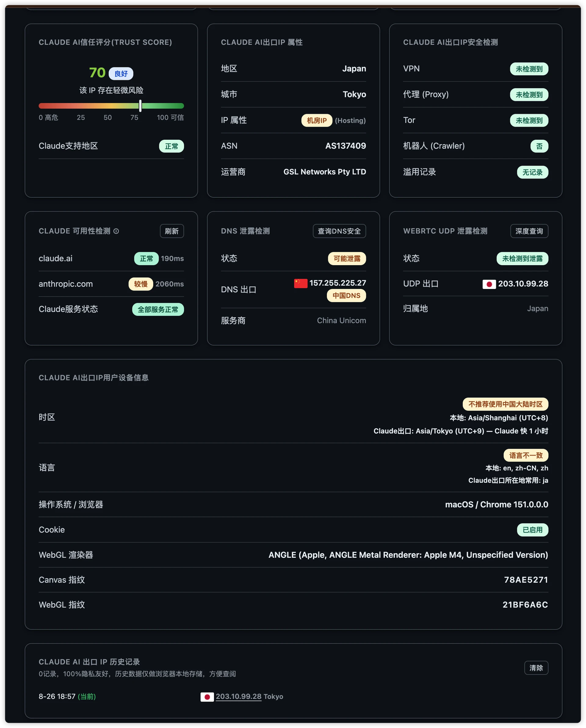Click the UDP exit IP 203.10.99.28

coord(523,284)
